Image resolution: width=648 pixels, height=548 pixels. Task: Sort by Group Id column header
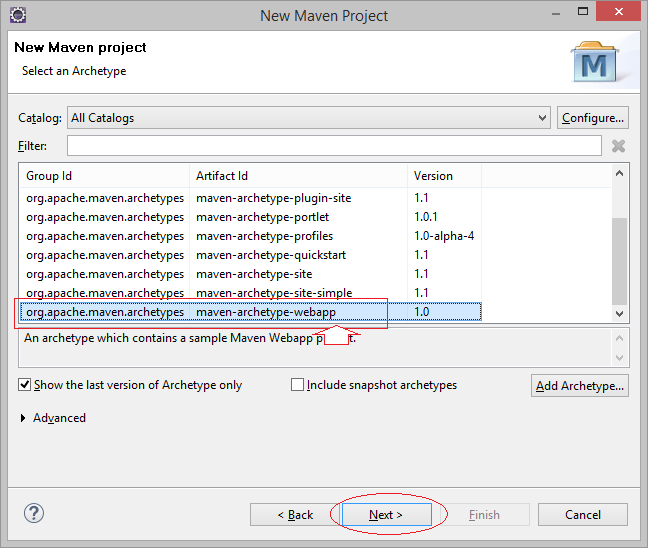point(104,176)
